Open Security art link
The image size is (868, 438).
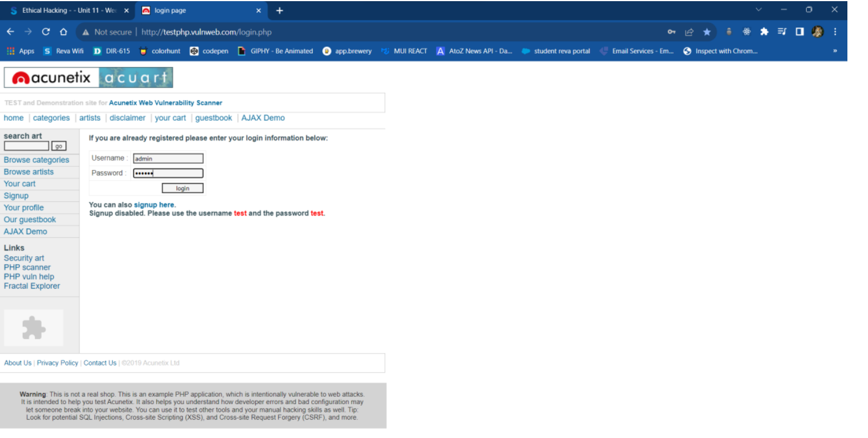23,258
